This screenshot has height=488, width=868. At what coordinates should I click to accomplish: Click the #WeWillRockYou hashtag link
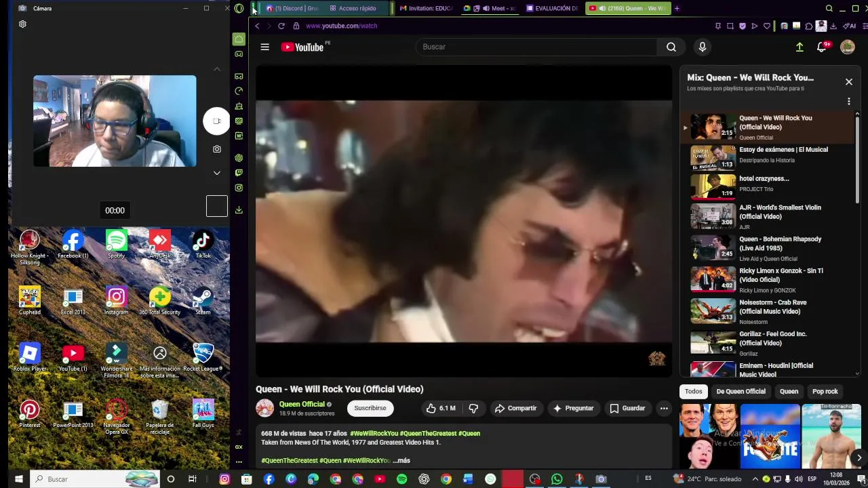374,433
